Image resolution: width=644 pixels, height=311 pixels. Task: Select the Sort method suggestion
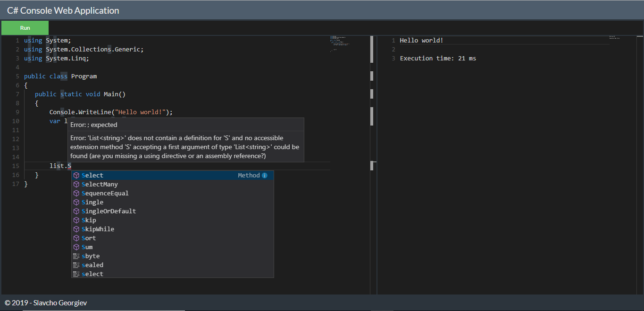(x=173, y=238)
